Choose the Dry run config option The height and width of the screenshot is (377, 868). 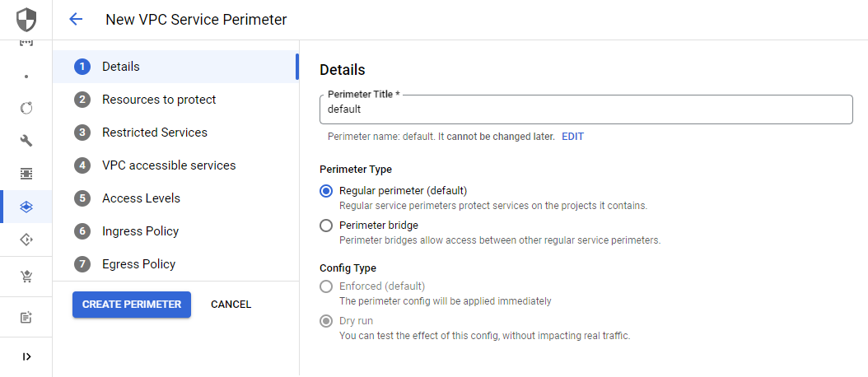[x=326, y=320]
